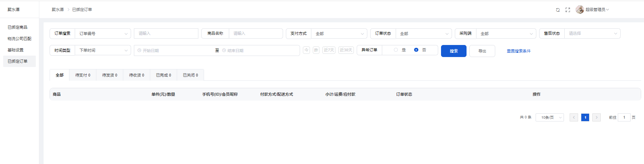Screen dimensions: 644x164
Task: Click the 小计/运费/应付款 column header
Action: pyautogui.click(x=340, y=94)
